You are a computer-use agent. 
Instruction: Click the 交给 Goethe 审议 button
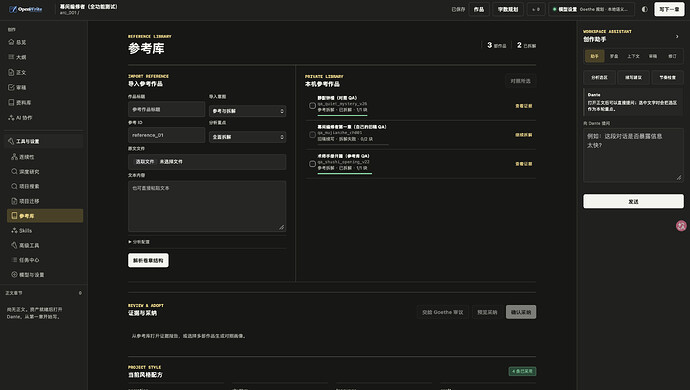[x=443, y=312]
